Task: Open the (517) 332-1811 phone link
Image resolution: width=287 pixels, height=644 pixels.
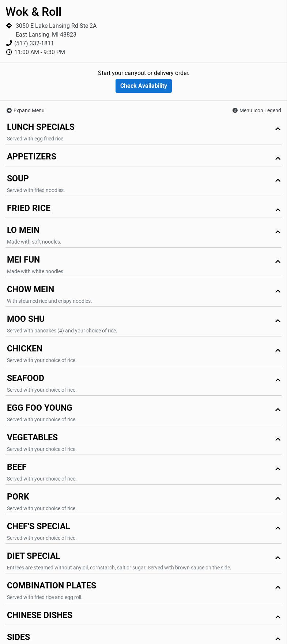Action: tap(34, 43)
